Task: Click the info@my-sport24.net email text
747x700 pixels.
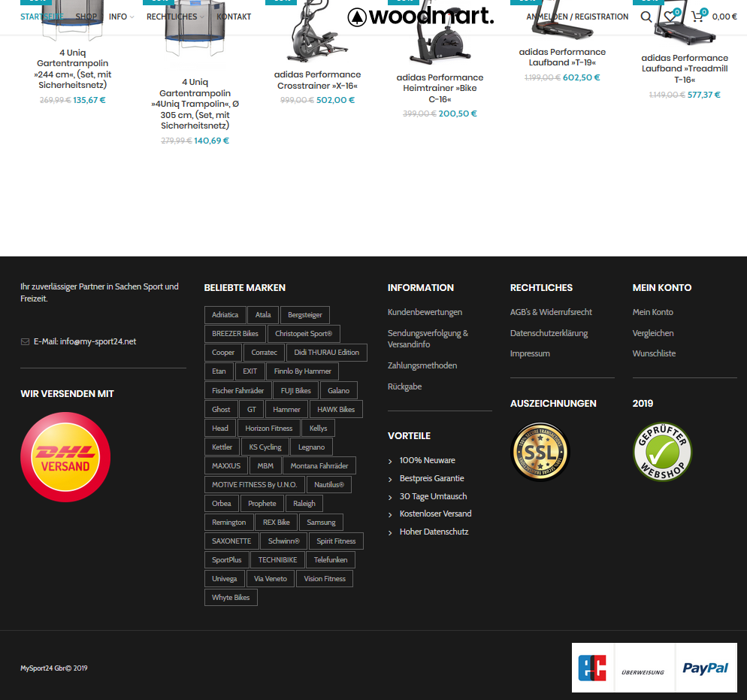Action: tap(98, 341)
